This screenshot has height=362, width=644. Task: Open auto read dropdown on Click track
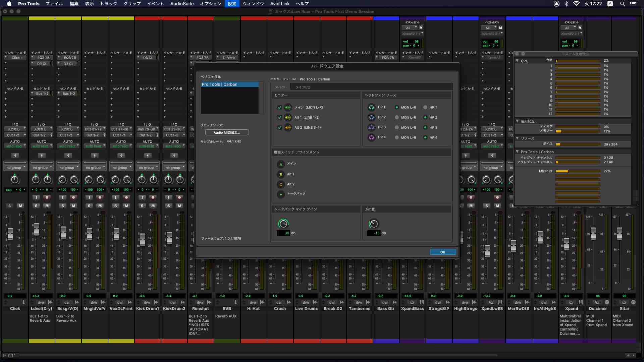coord(15,146)
